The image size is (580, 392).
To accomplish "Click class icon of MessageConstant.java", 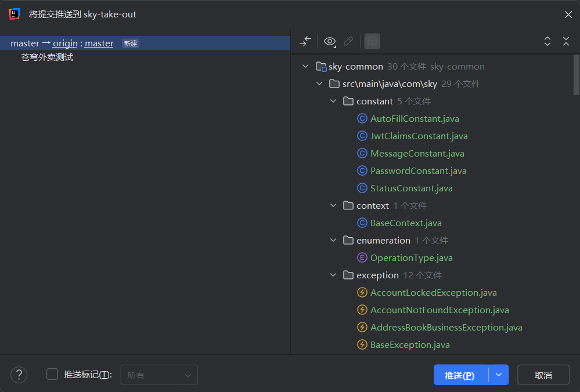I will [362, 153].
